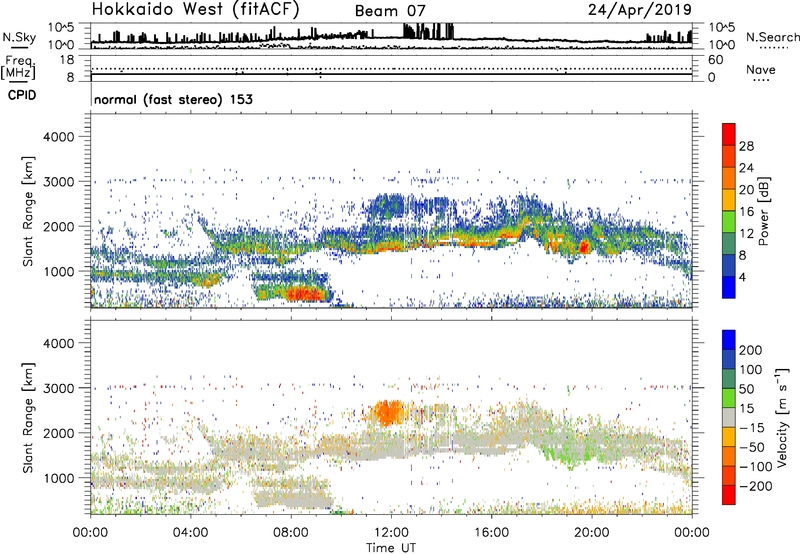The image size is (800, 554).
Task: Click the 'Hokkaido West (fitACF)' title
Action: point(195,9)
